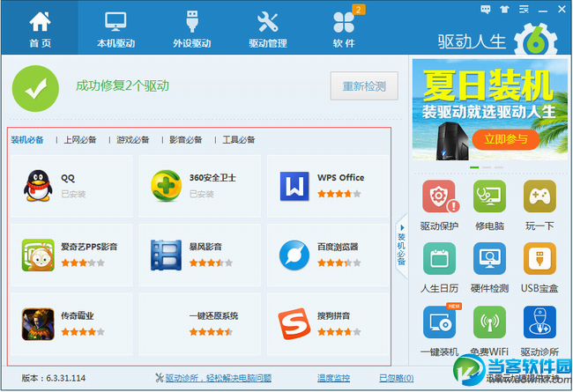Open the 驱动诊所 doctor icon
Viewport: 573px width, 392px height.
pos(540,322)
